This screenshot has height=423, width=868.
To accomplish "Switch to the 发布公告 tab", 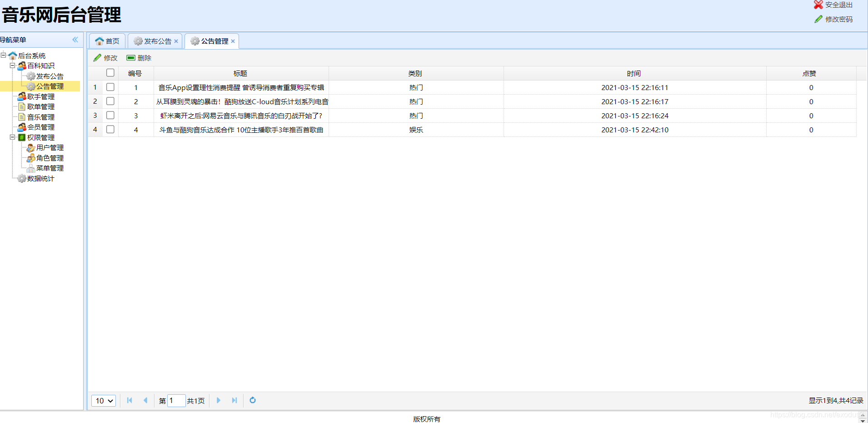I will coord(155,41).
